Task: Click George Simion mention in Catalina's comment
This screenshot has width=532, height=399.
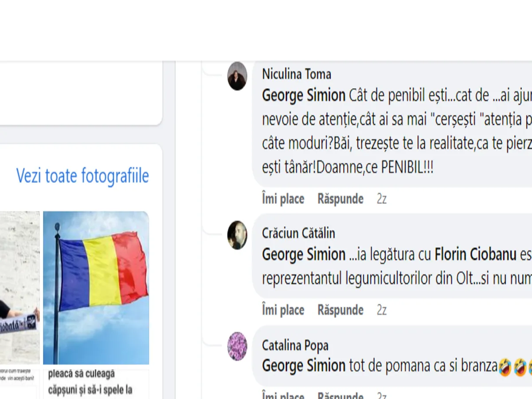Action: click(304, 366)
